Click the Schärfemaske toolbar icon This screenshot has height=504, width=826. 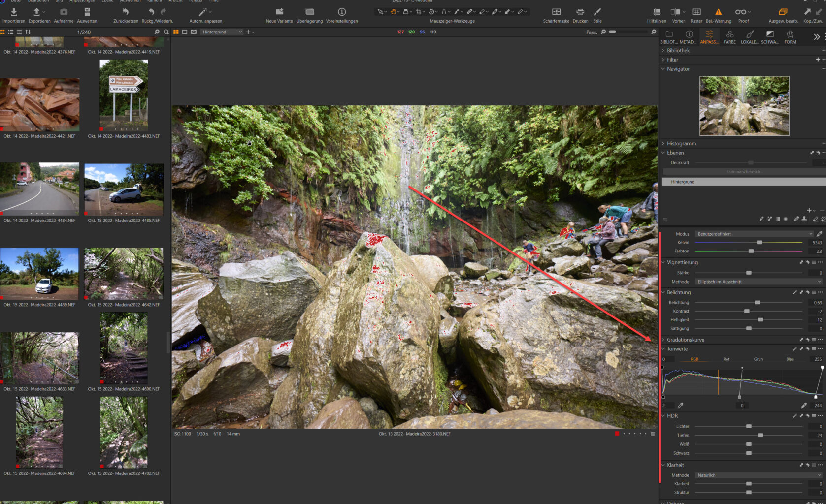click(556, 12)
